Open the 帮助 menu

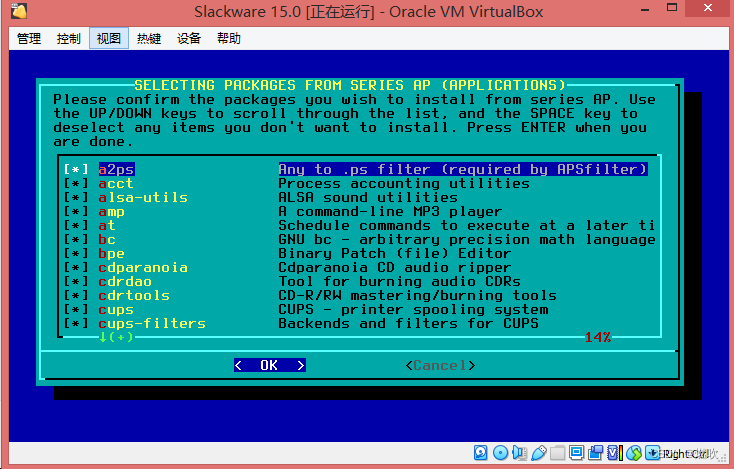pos(228,38)
